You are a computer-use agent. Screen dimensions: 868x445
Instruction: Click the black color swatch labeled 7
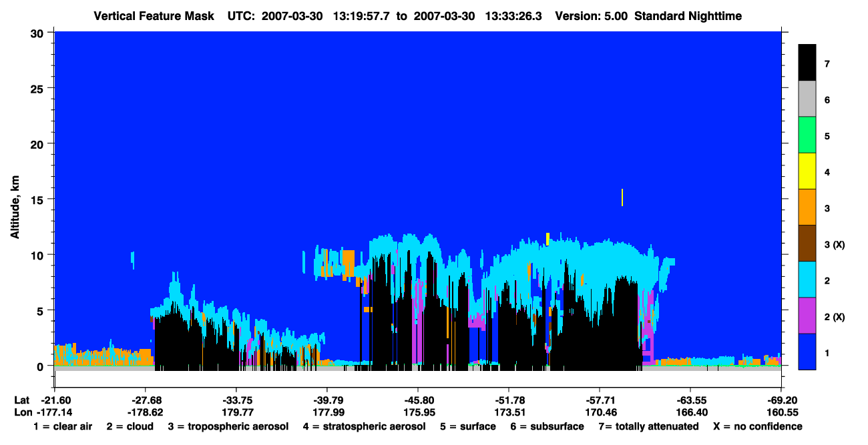(x=807, y=63)
